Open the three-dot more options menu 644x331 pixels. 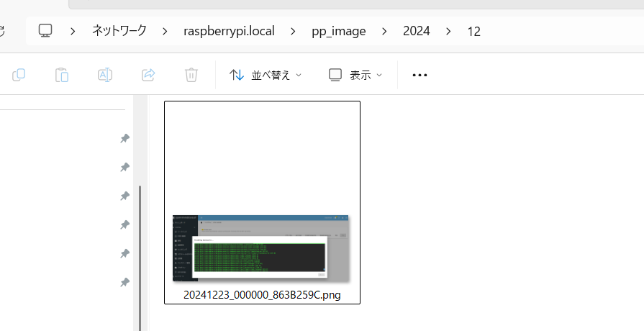(x=419, y=75)
